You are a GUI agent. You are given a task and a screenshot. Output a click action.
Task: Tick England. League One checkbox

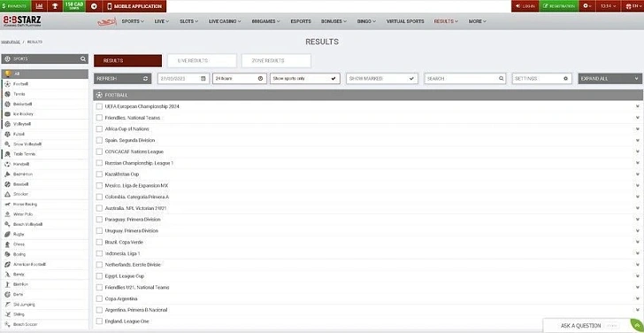click(x=99, y=321)
